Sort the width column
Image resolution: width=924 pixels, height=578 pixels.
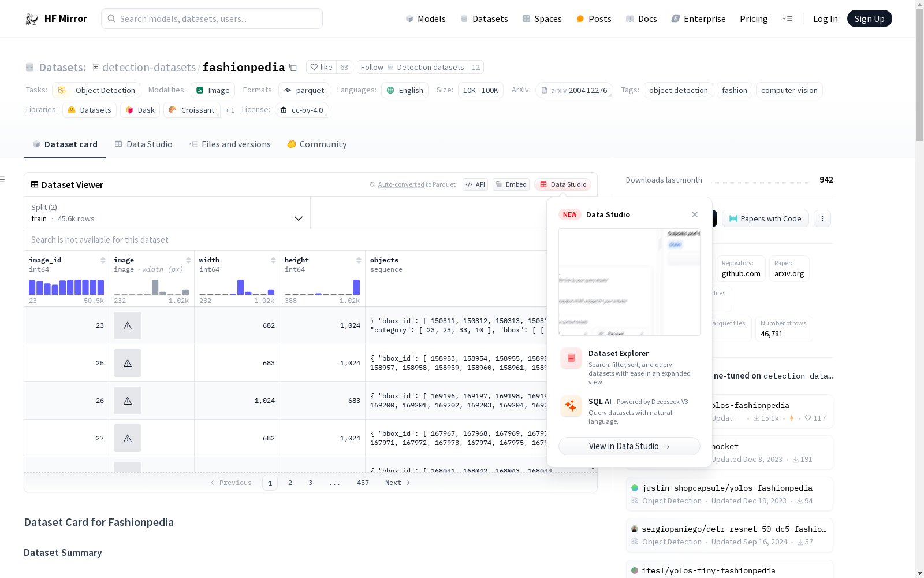(273, 260)
